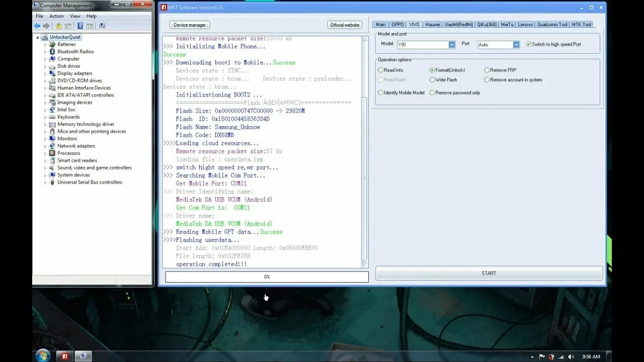Click the Display adapters icon
Image resolution: width=644 pixels, height=362 pixels.
[x=52, y=73]
